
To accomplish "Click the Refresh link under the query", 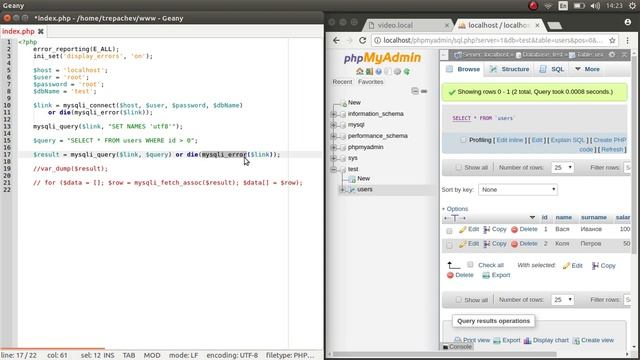I will 612,149.
